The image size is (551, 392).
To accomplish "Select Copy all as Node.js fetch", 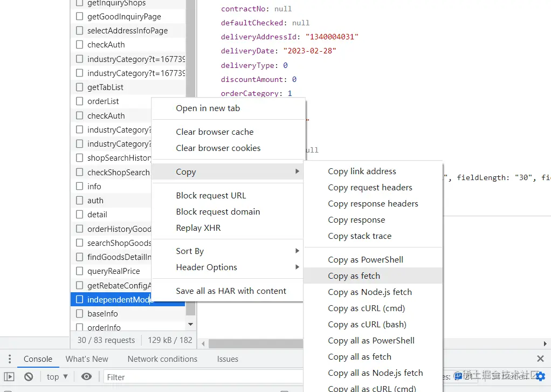I will [373, 373].
